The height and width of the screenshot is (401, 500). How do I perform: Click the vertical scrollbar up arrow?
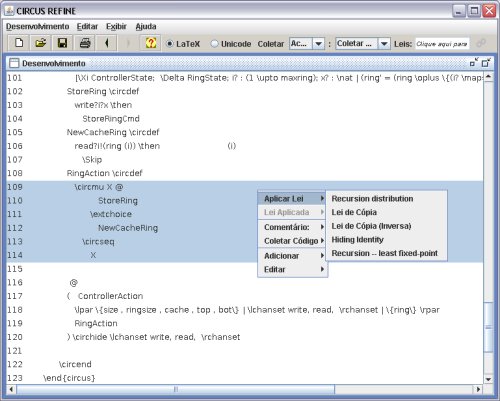pos(488,77)
